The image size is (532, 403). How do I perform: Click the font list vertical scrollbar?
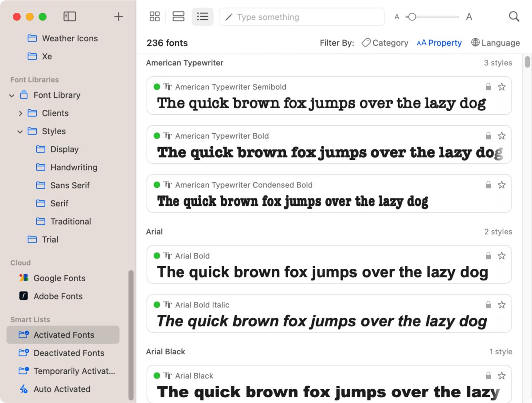(528, 62)
